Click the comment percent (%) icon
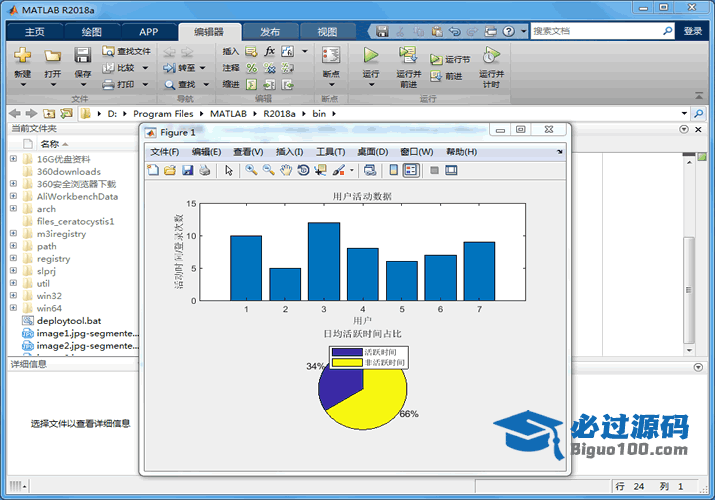Image resolution: width=715 pixels, height=500 pixels. coord(251,68)
